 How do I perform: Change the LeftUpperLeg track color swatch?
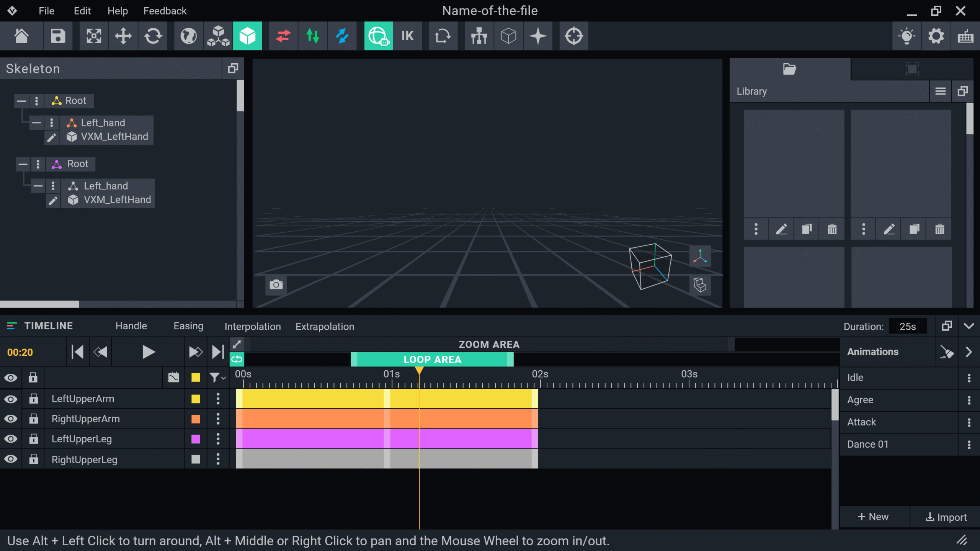point(196,439)
